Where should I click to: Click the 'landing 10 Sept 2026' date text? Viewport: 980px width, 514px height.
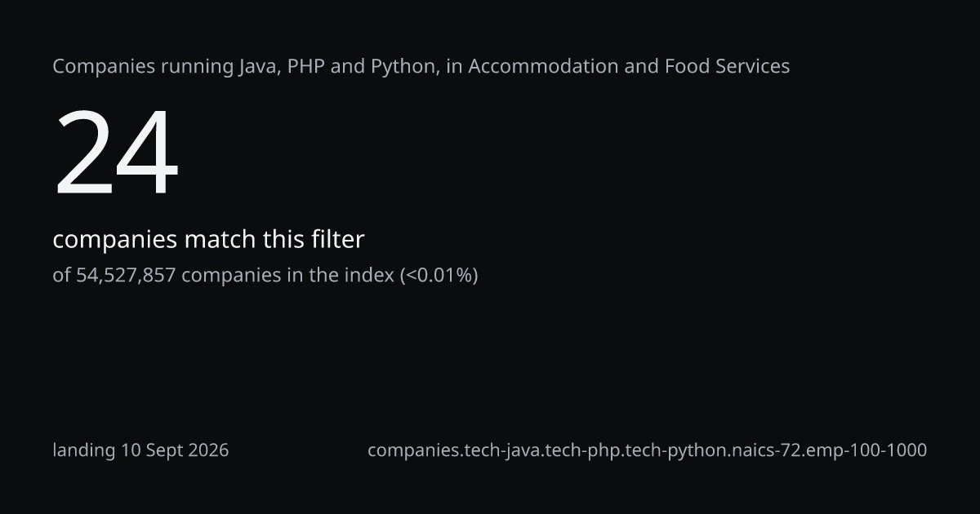(140, 450)
